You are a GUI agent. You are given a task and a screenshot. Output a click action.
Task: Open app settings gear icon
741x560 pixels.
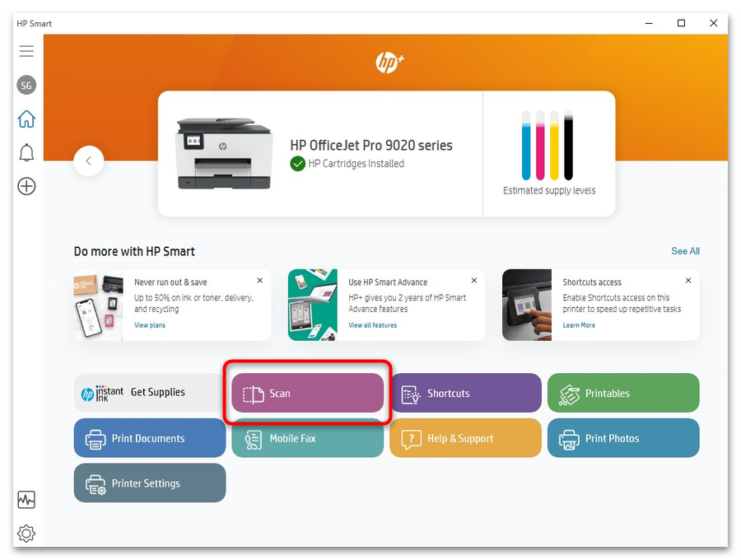(26, 534)
